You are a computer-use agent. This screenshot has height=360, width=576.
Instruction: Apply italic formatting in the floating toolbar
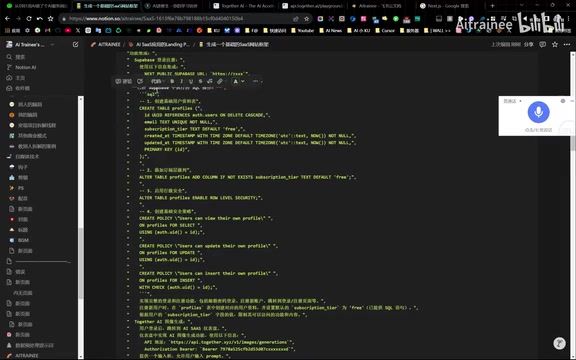point(181,81)
